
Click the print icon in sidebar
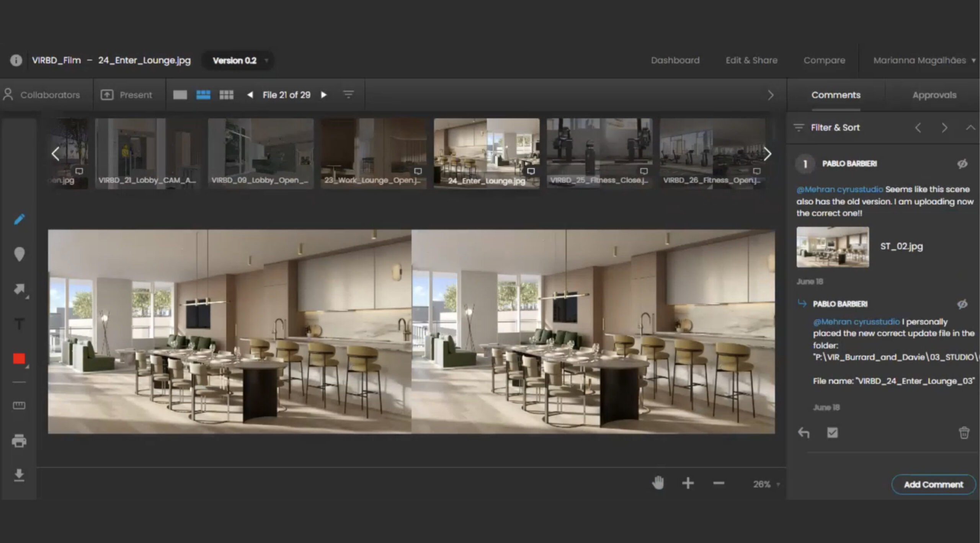click(19, 441)
